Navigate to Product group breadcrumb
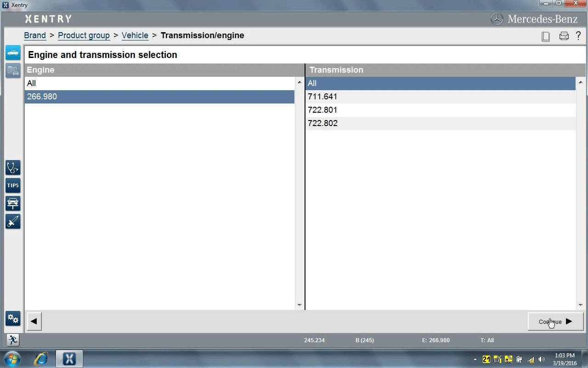 84,35
